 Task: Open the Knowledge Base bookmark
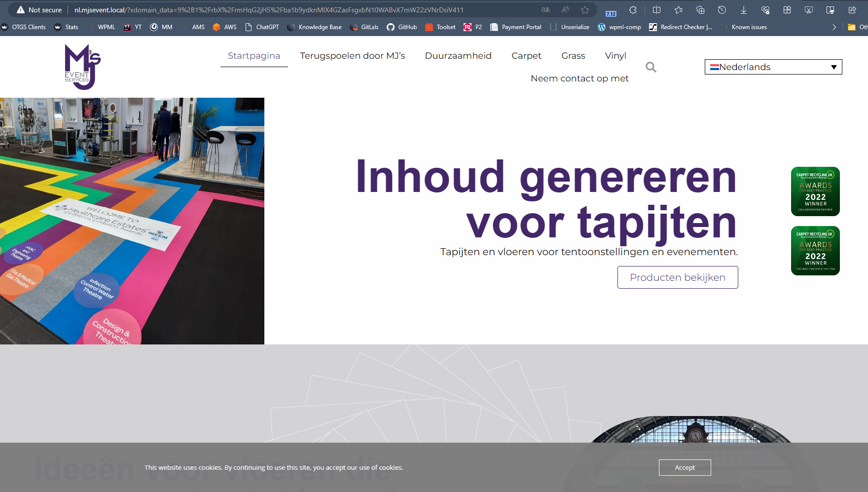(314, 27)
